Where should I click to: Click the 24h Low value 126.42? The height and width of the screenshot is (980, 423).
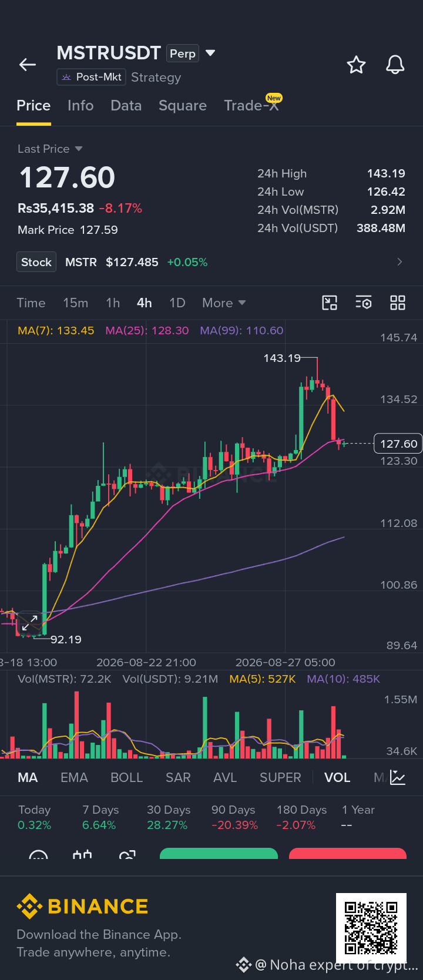click(x=386, y=192)
